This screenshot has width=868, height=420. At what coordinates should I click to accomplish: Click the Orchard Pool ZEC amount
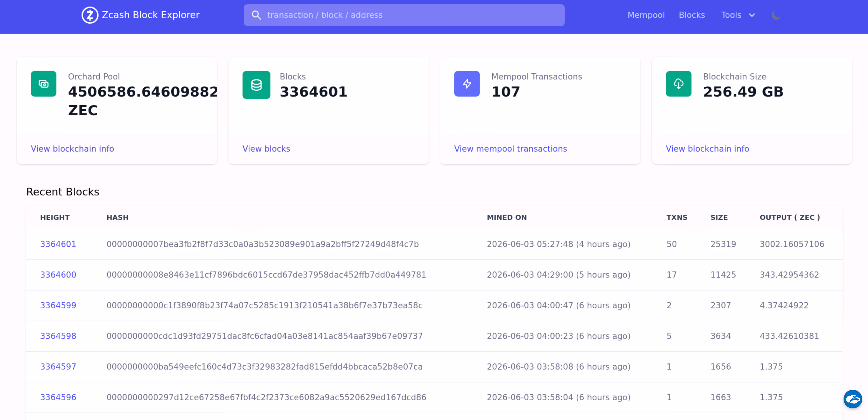pyautogui.click(x=143, y=101)
